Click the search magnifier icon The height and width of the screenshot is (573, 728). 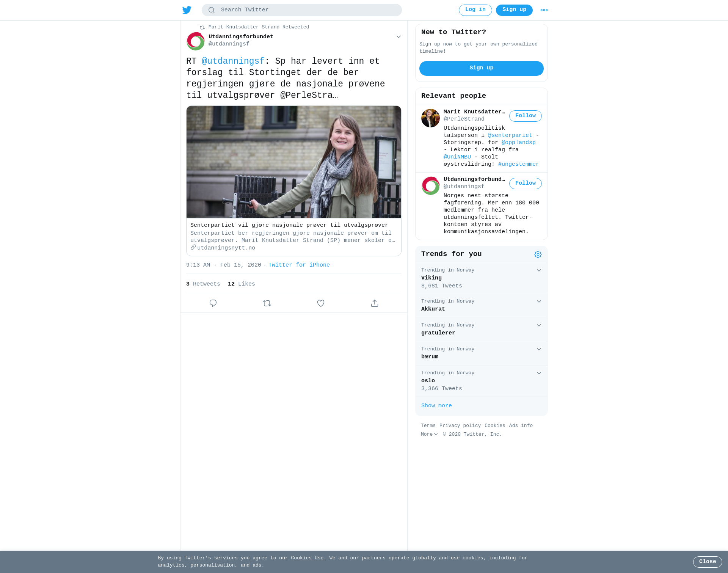[x=212, y=10]
